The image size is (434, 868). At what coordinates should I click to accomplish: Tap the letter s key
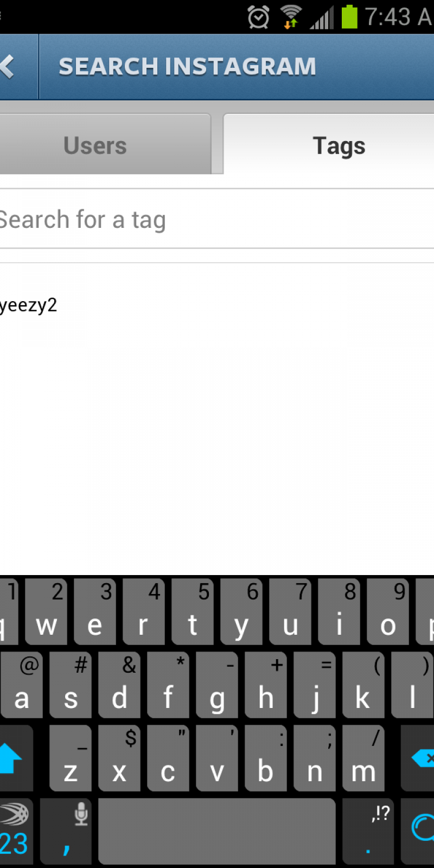(x=71, y=685)
